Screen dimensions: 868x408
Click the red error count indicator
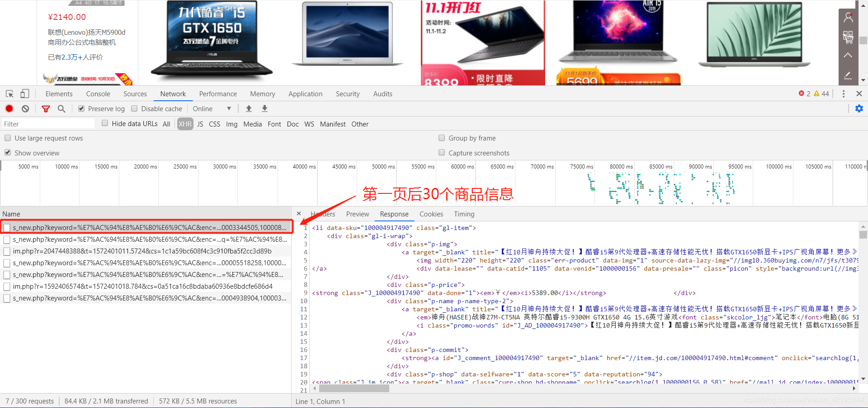(805, 94)
